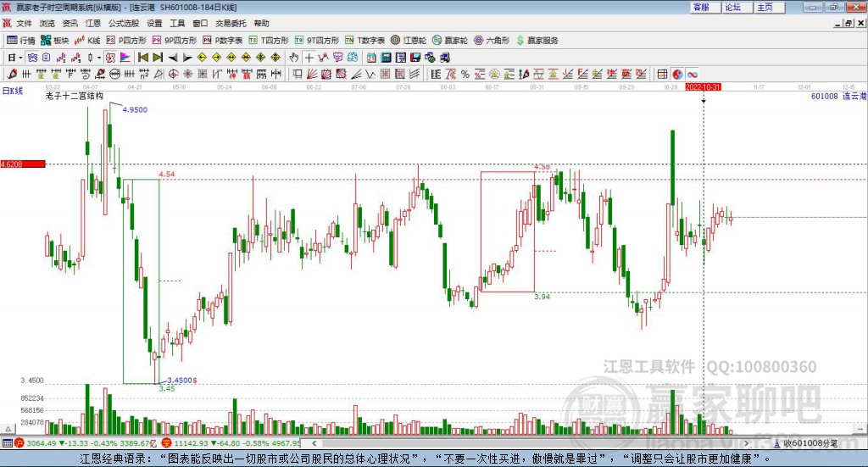Click the 老子十二宫结构 chart title
The image size is (868, 467).
pos(75,96)
